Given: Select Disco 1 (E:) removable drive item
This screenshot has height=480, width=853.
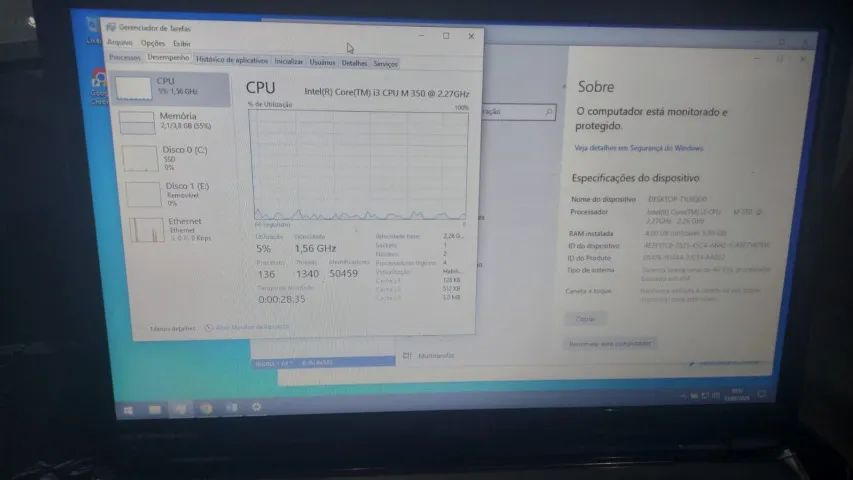Looking at the screenshot, I should click(180, 194).
